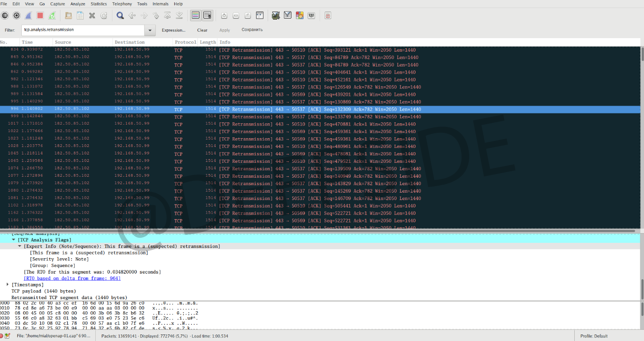Open the filter history dropdown arrow

(150, 30)
